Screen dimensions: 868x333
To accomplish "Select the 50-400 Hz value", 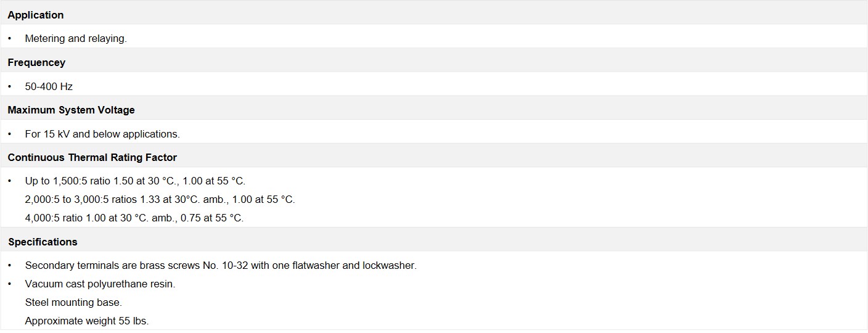I will pyautogui.click(x=49, y=86).
